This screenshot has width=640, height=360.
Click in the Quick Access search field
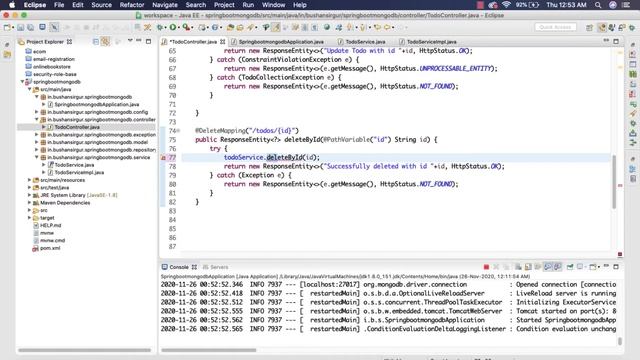(x=555, y=27)
